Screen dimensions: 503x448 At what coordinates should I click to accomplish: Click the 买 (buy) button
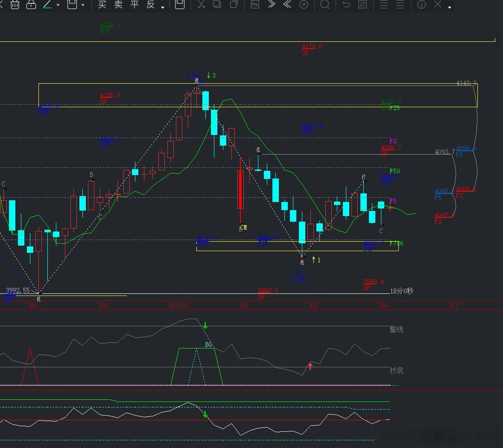pos(102,4)
